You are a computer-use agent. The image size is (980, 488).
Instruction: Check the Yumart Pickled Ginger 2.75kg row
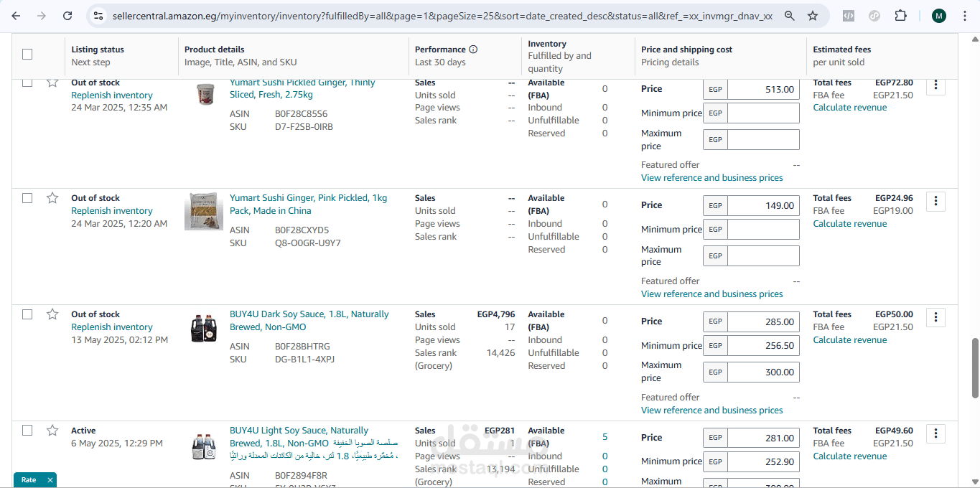(27, 83)
